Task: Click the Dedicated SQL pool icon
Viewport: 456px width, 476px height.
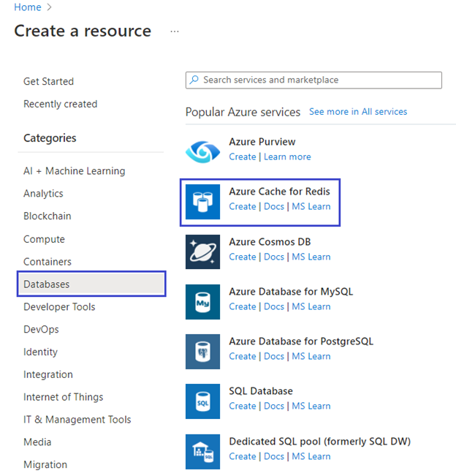Action: tap(202, 449)
